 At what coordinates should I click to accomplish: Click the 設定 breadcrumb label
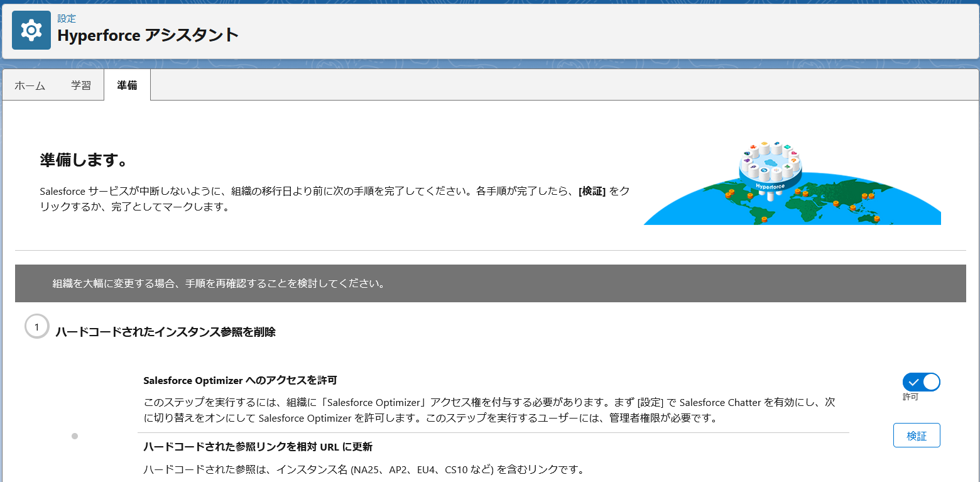point(67,19)
